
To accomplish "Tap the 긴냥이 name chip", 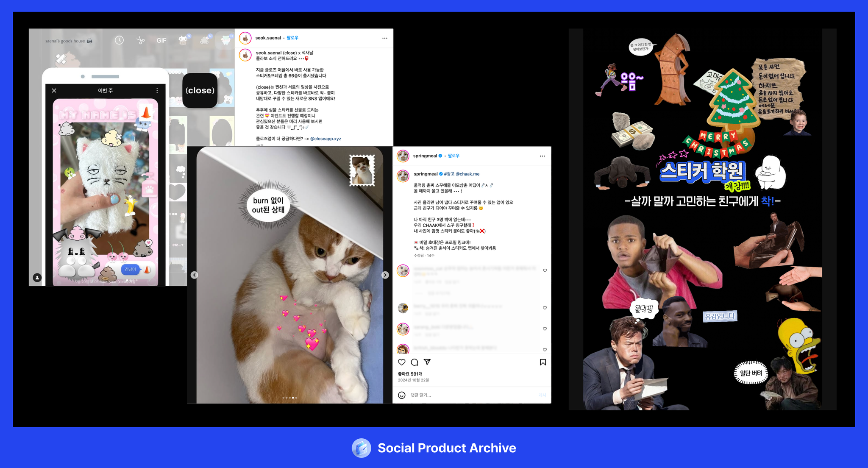I will 130,269.
